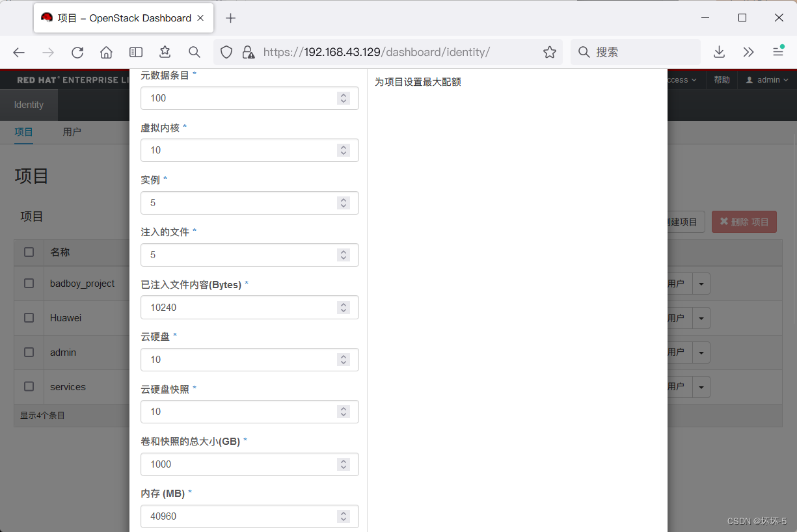Show site security lock warning icon

[x=248, y=52]
